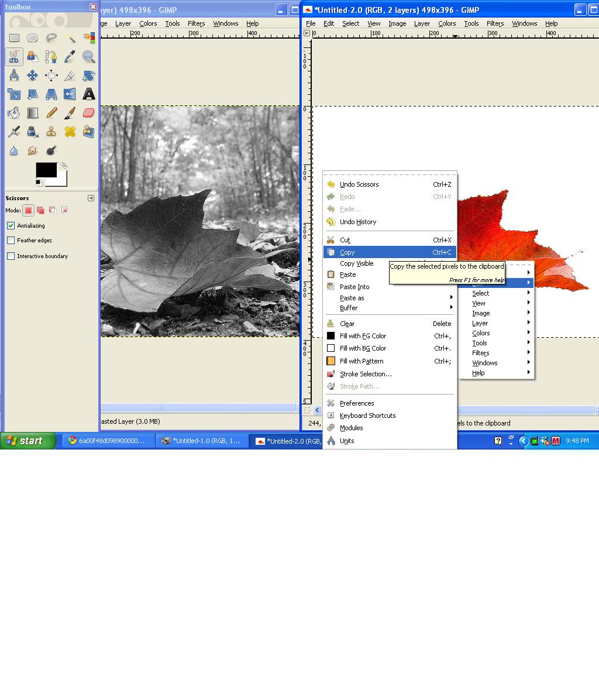Enable the Interactive boundary option
Viewport: 599px width, 700px height.
[x=11, y=256]
